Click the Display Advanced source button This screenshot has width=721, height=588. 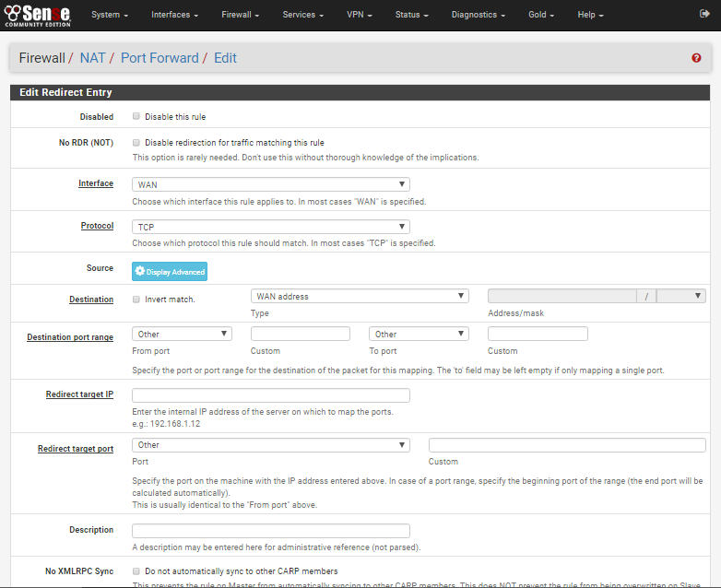pos(170,271)
